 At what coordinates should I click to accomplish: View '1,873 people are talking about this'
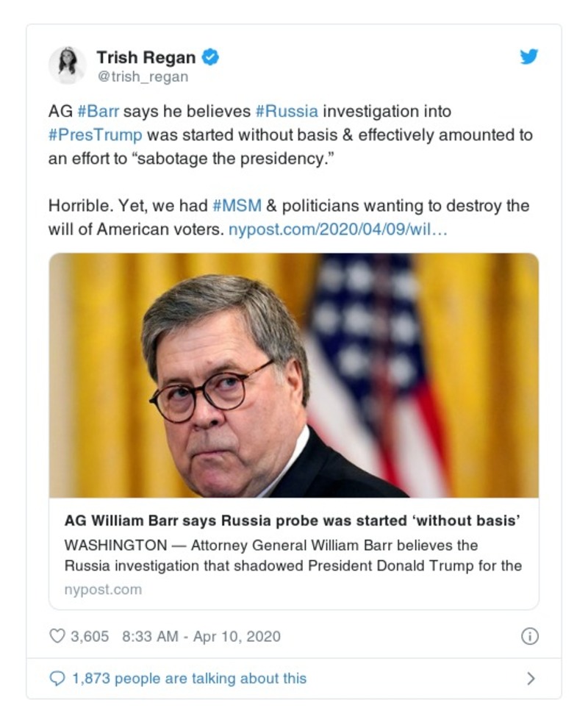(189, 679)
